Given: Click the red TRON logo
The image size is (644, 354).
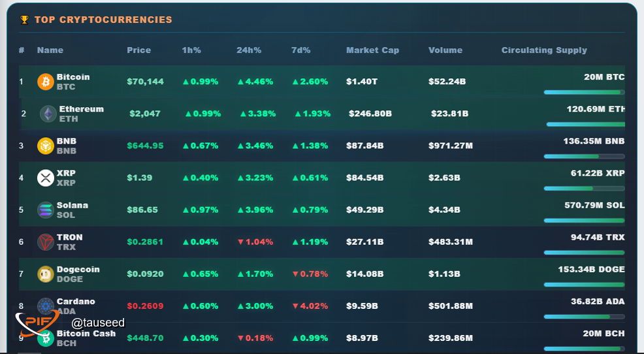Looking at the screenshot, I should [x=46, y=242].
